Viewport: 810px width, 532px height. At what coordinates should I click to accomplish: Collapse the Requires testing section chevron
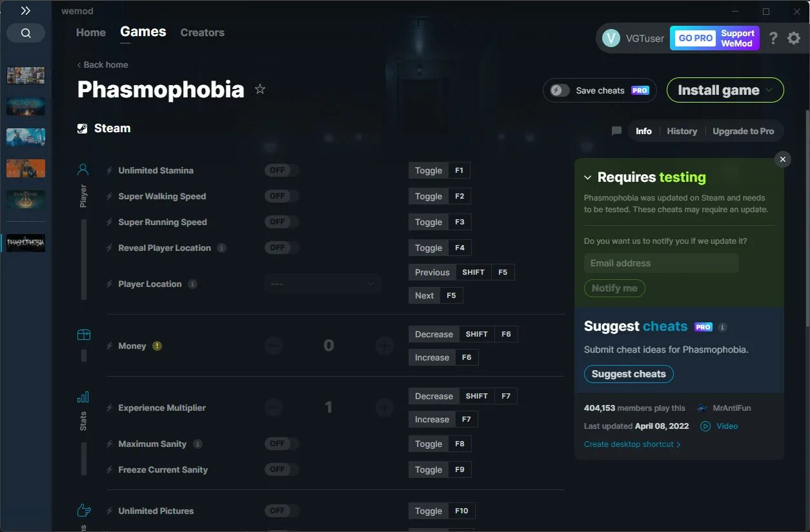[x=588, y=177]
